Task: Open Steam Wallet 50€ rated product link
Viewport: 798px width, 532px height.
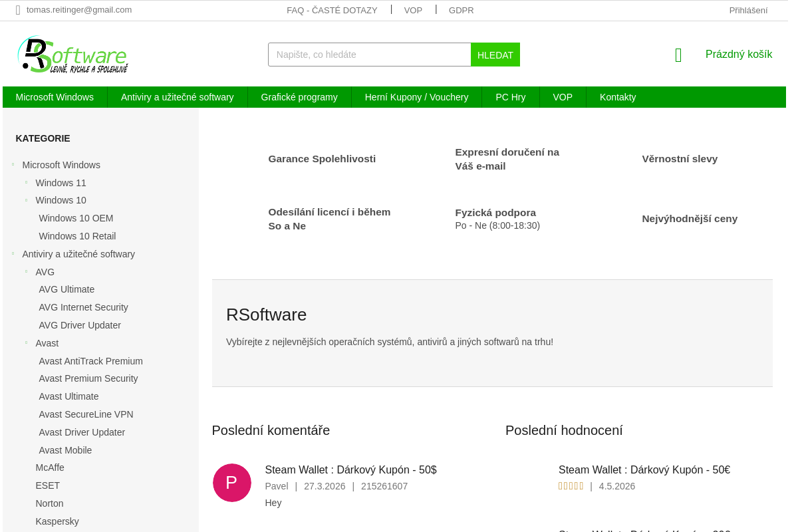Action: [x=644, y=469]
